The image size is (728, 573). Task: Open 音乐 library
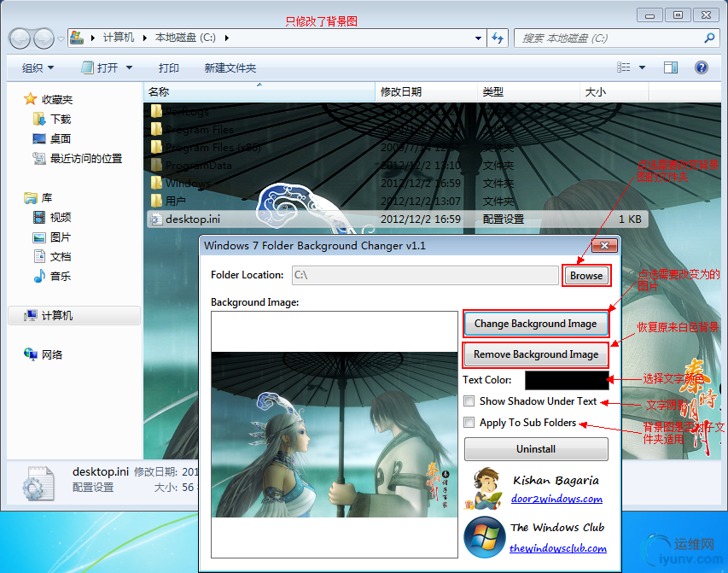tap(52, 277)
